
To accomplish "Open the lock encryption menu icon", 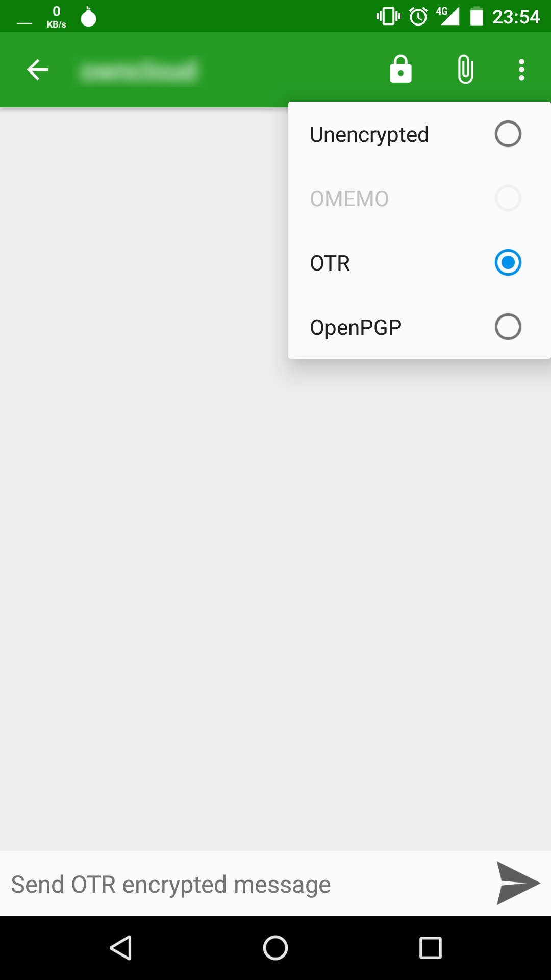I will pos(400,69).
